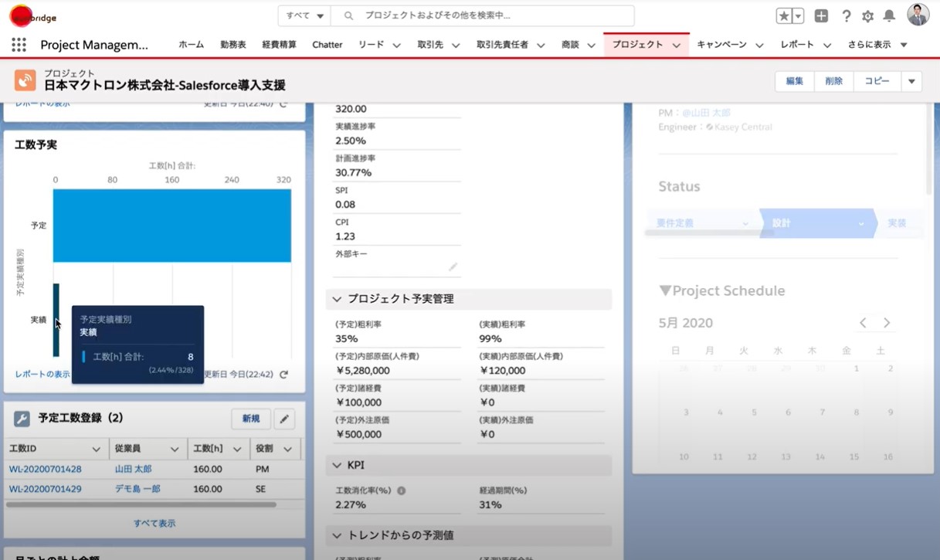The height and width of the screenshot is (560, 940).
Task: Click the 実績 bar in chart
Action: tap(56, 320)
